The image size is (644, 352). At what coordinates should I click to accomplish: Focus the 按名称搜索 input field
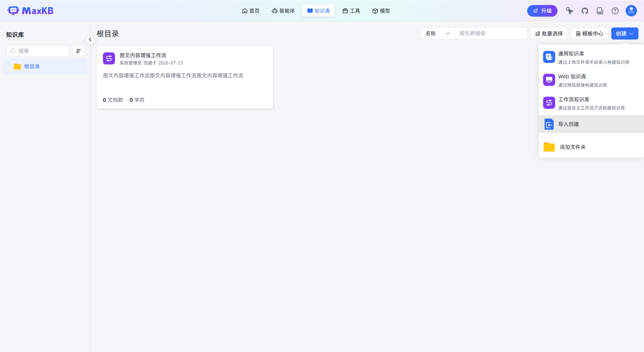[491, 33]
